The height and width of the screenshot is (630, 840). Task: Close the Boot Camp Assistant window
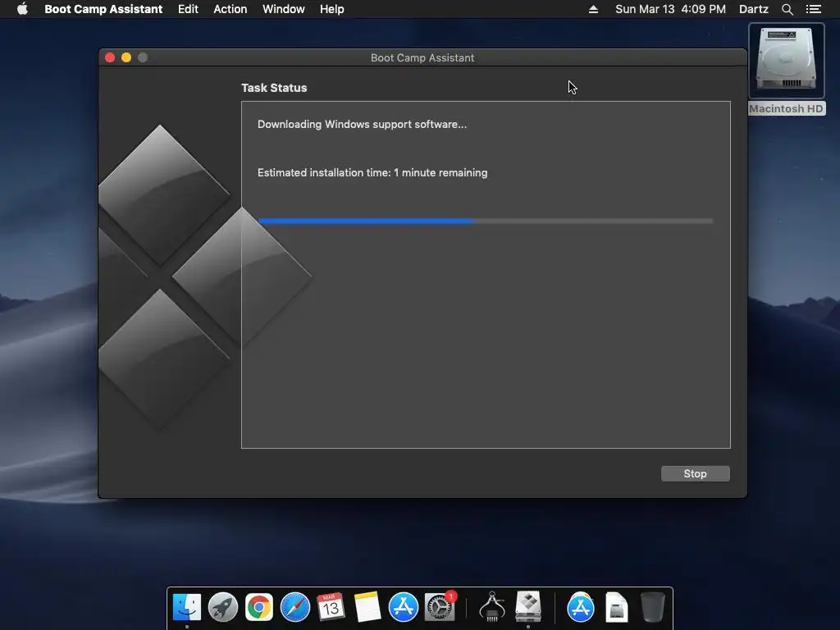pos(110,57)
